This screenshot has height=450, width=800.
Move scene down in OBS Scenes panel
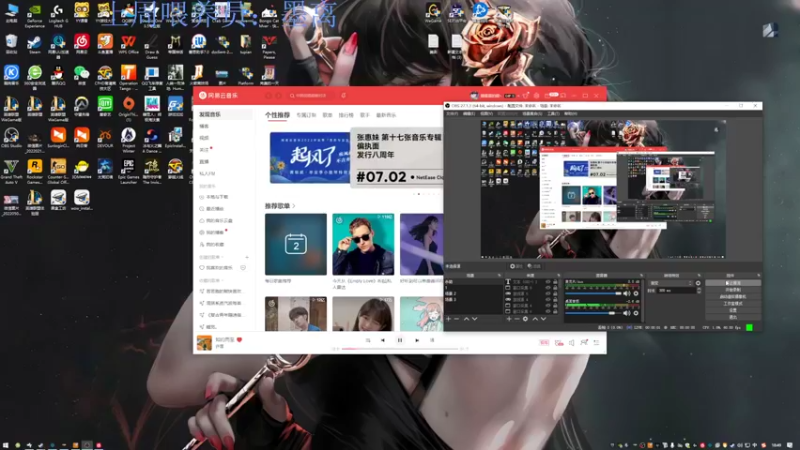pyautogui.click(x=474, y=319)
